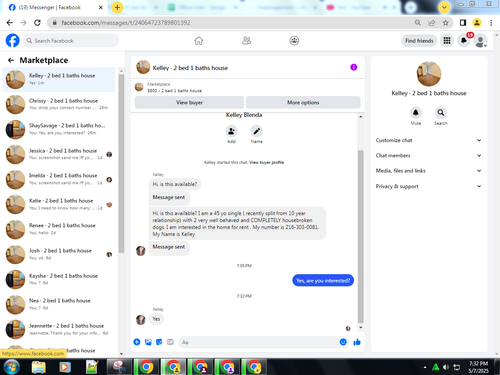The height and width of the screenshot is (375, 500).
Task: Open Chrome's three-dot menu
Action: (x=491, y=23)
